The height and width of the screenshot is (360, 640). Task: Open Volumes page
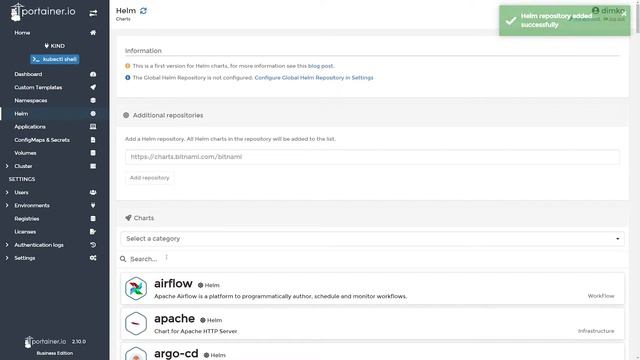click(25, 153)
